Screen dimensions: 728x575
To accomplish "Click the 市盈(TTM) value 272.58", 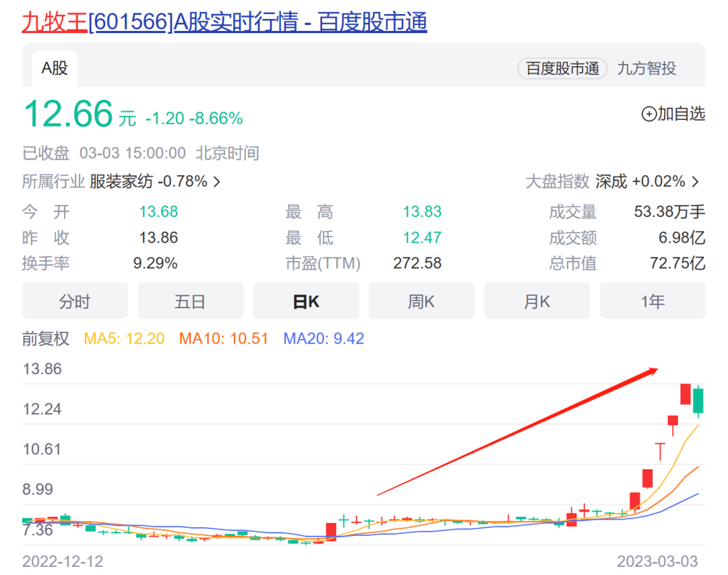I will (417, 264).
